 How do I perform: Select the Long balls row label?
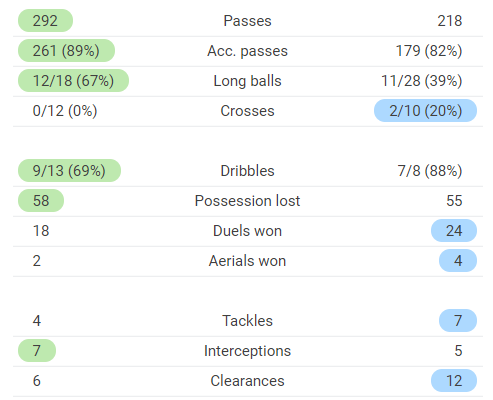[x=247, y=81]
